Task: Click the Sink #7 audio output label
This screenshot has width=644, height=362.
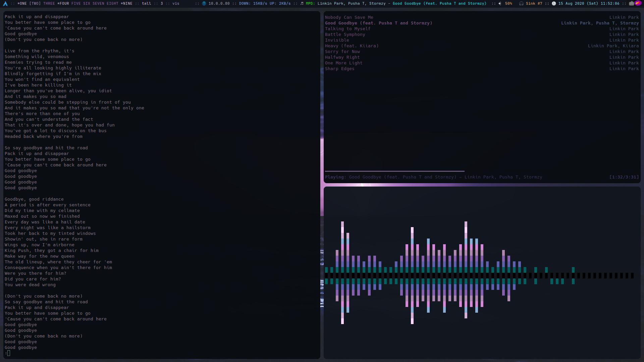Action: pos(534,4)
